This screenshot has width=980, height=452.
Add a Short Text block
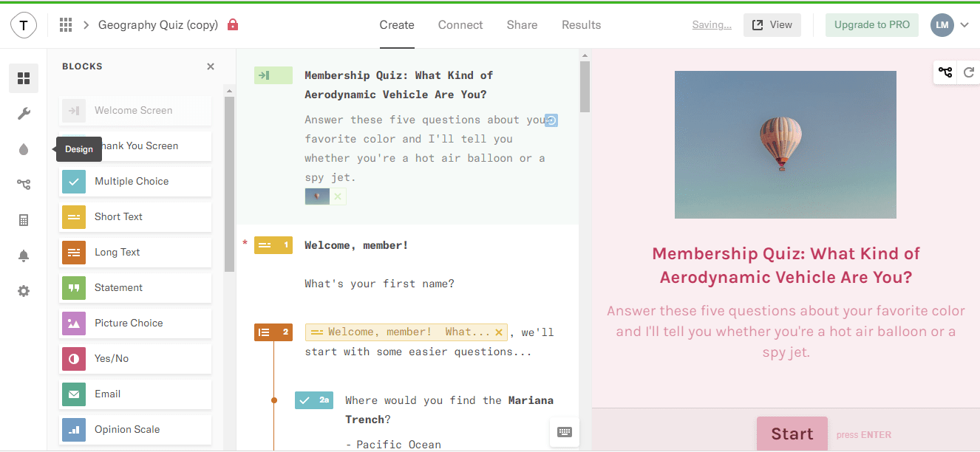tap(135, 217)
